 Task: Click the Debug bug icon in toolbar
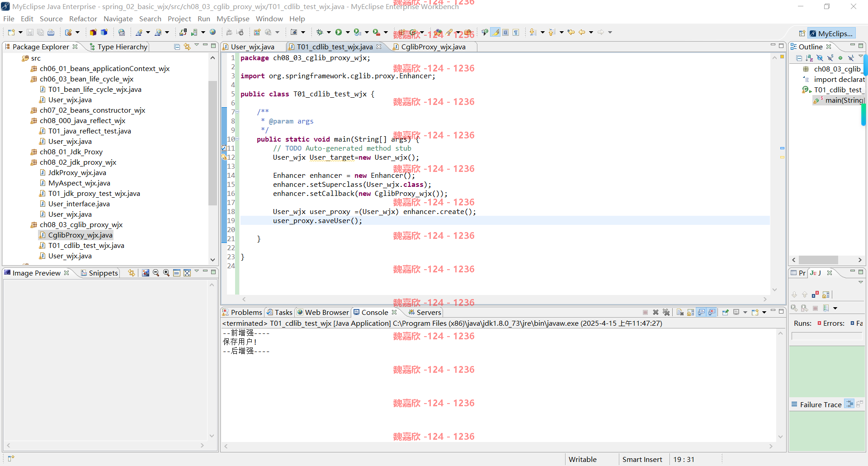point(320,32)
